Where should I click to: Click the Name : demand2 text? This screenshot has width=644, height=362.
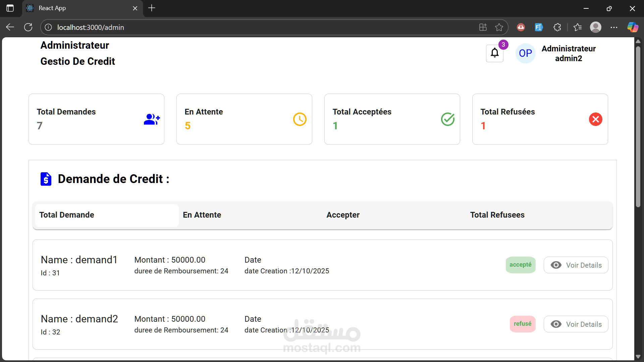click(x=79, y=319)
